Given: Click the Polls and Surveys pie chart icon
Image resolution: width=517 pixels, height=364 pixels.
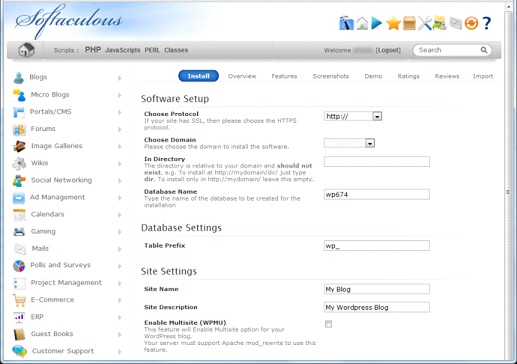Looking at the screenshot, I should coord(19,266).
